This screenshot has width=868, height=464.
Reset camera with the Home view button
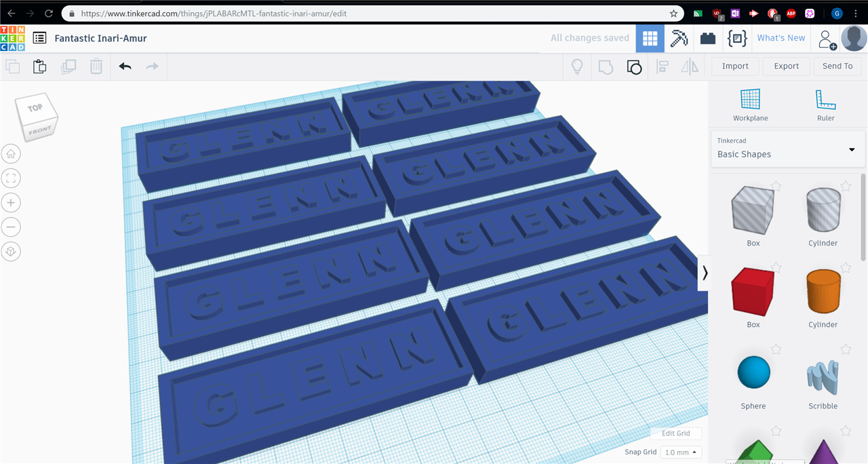coord(11,154)
